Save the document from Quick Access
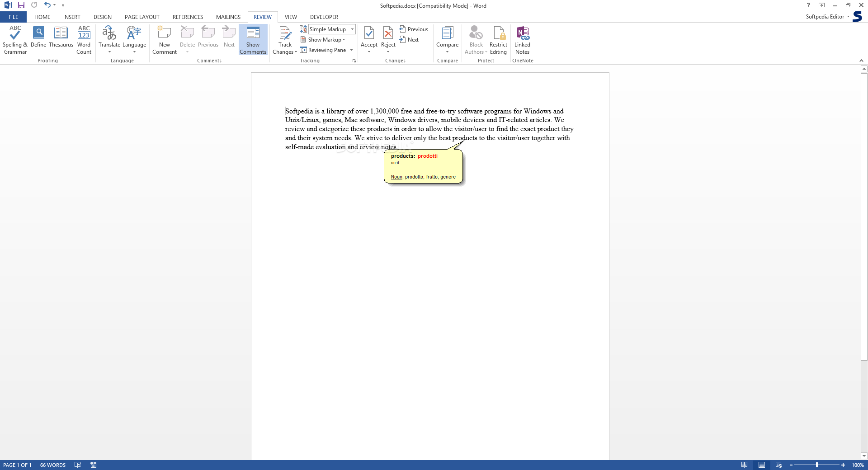868x470 pixels. (x=21, y=5)
